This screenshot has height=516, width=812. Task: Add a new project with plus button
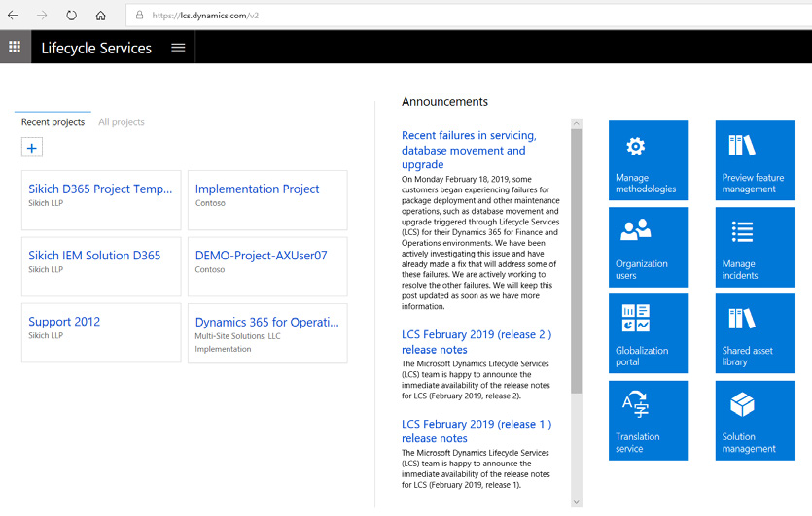(32, 148)
